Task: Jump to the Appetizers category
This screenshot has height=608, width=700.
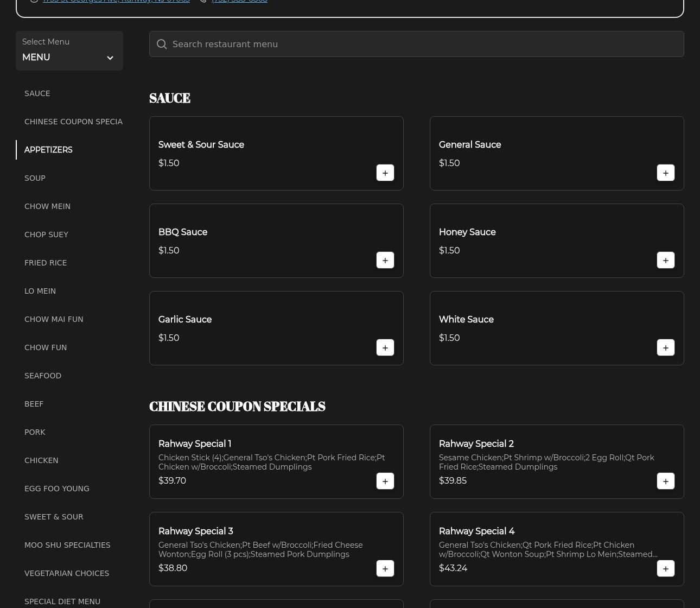Action: click(x=48, y=150)
